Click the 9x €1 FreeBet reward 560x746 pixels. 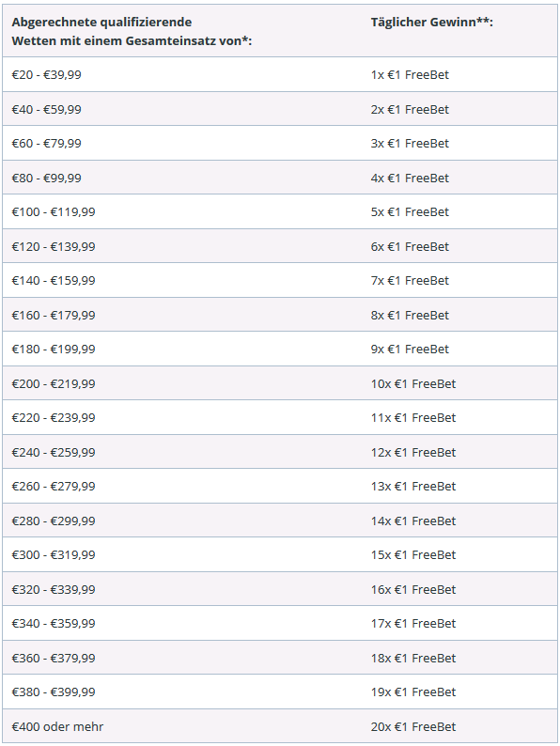[x=410, y=349]
